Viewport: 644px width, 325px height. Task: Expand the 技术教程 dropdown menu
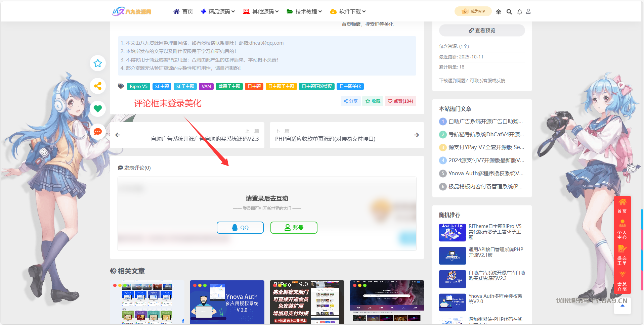click(x=304, y=12)
